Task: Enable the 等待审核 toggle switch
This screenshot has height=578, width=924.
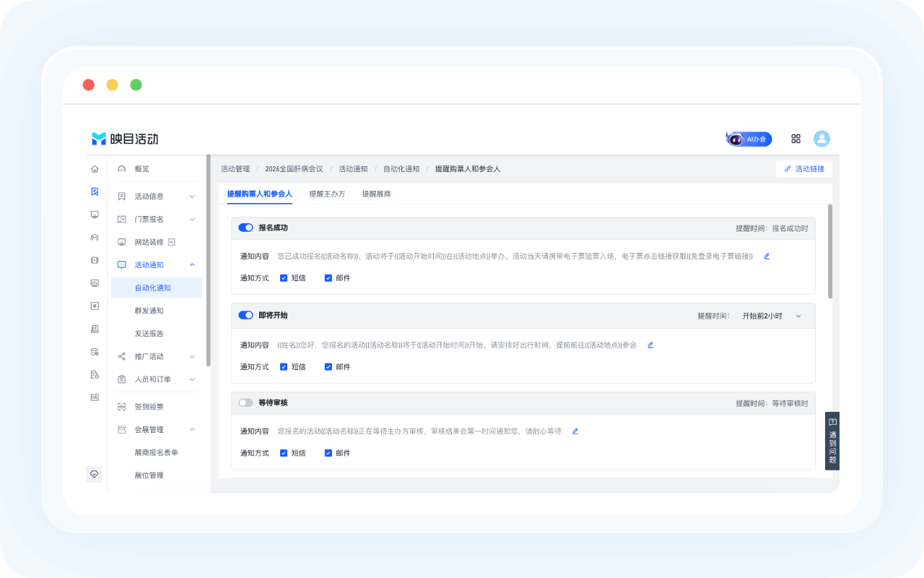Action: (245, 402)
